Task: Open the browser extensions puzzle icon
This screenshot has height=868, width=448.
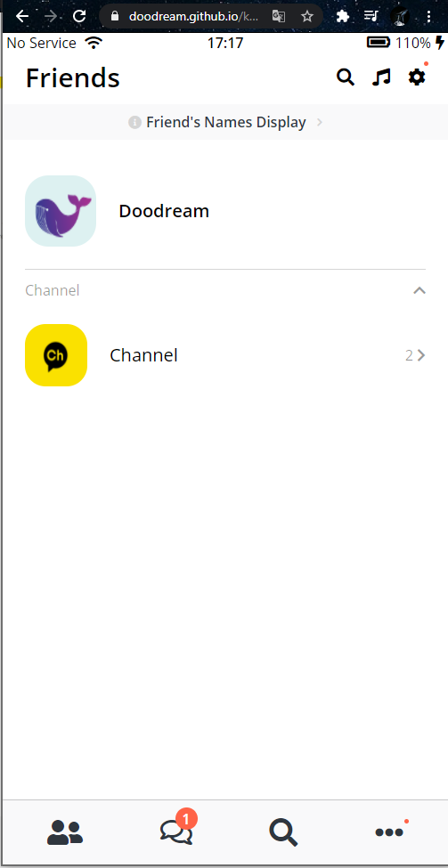Action: pyautogui.click(x=343, y=16)
